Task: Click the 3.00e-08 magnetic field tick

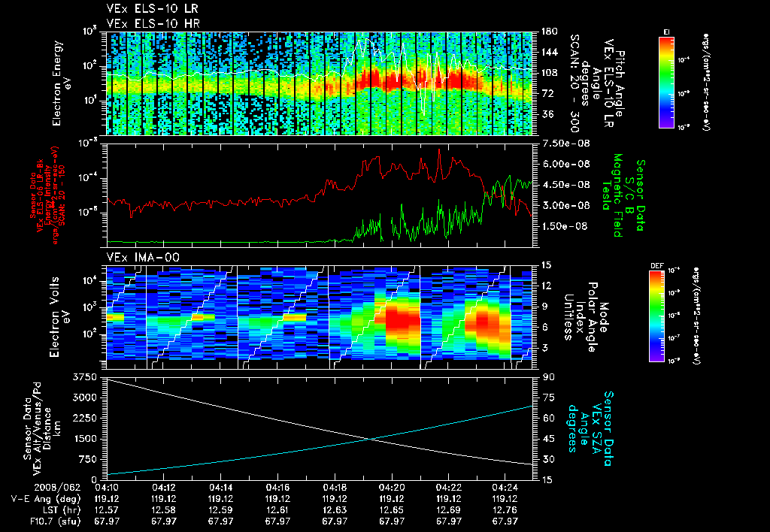Action: [565, 206]
